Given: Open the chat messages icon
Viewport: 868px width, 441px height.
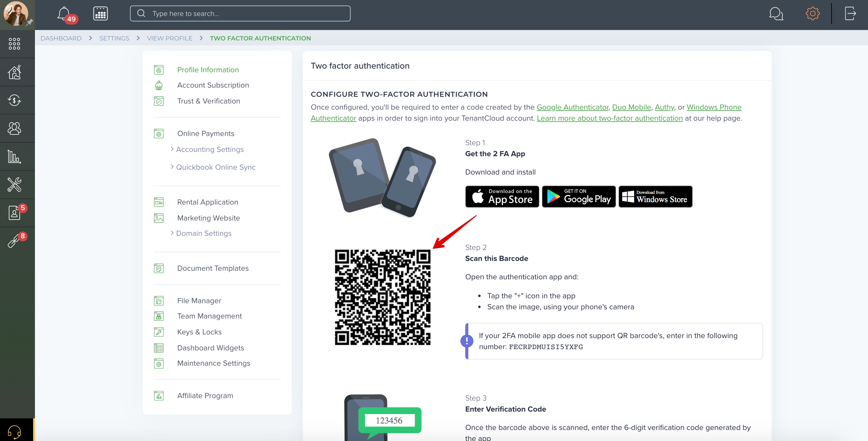Looking at the screenshot, I should pos(776,14).
